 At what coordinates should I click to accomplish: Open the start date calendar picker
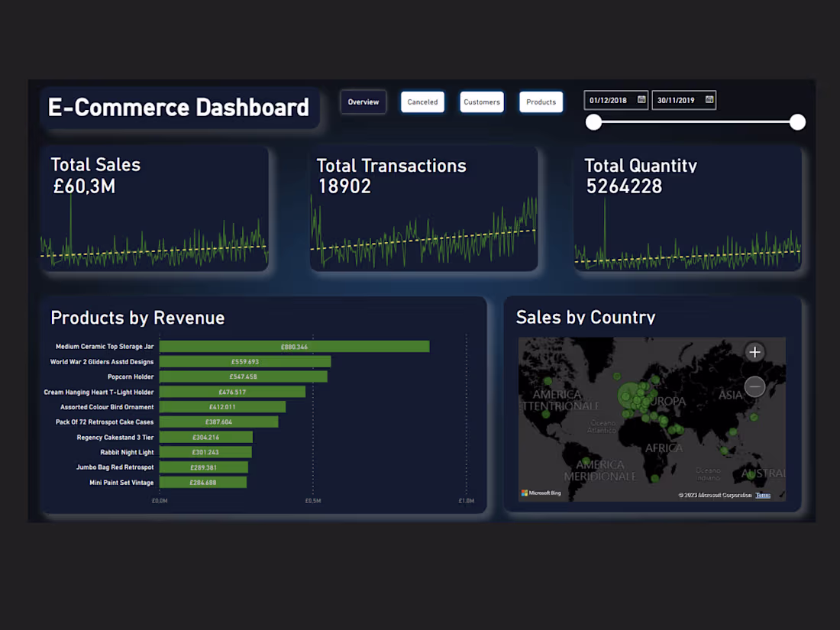click(642, 100)
